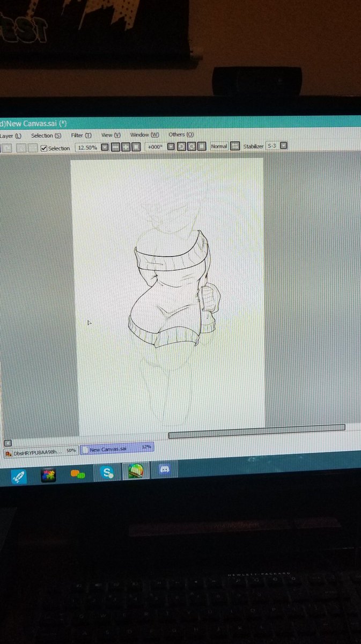Click the zoom in button in toolbar
This screenshot has width=361, height=644.
126,147
